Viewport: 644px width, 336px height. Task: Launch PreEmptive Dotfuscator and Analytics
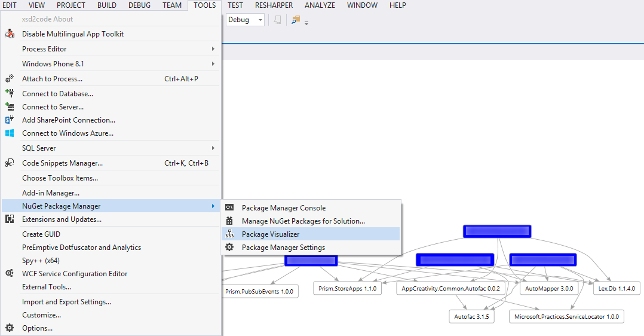111,247
